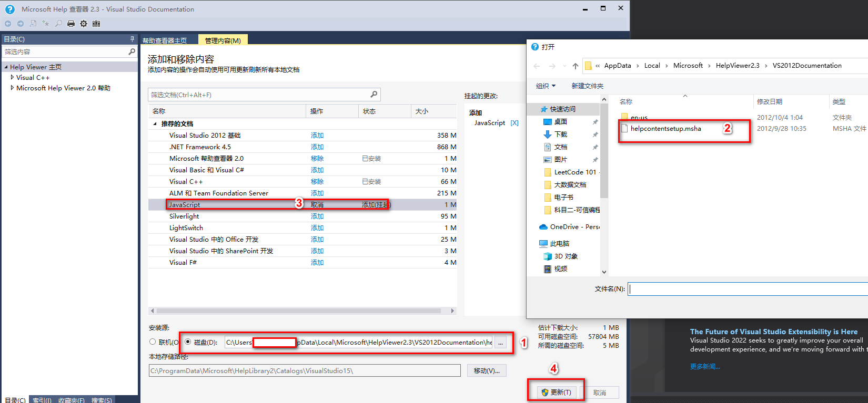Image resolution: width=868 pixels, height=403 pixels.
Task: Collapse the 推荐的文档 group
Action: 155,124
